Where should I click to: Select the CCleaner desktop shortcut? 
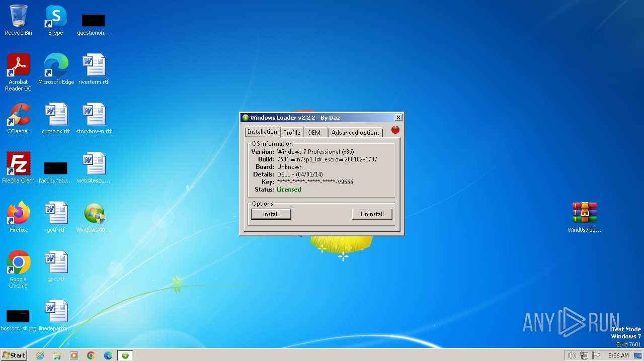pos(18,119)
